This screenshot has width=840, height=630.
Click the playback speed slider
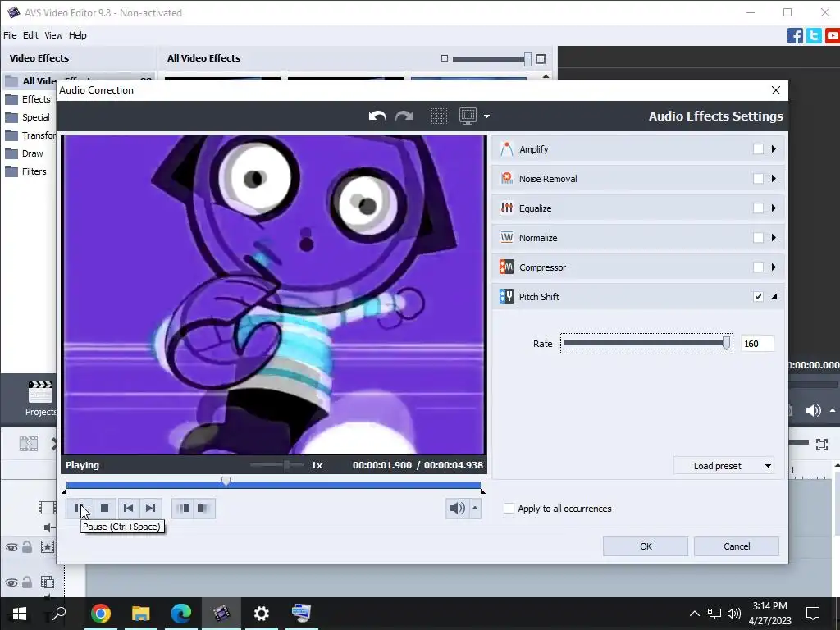tap(277, 465)
